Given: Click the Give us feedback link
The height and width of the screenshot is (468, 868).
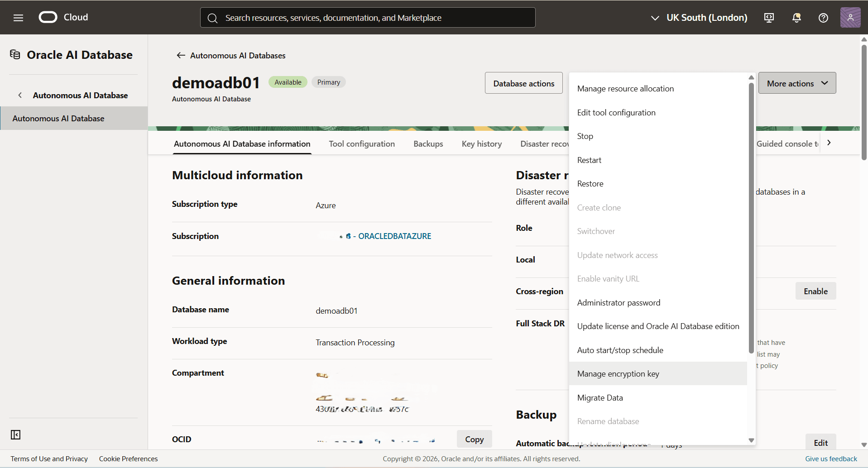Looking at the screenshot, I should coord(831,458).
